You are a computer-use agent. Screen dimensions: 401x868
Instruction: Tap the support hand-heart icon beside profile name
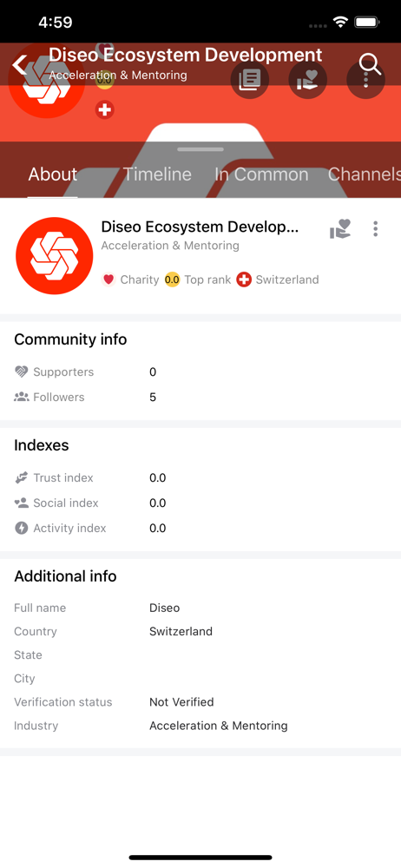coord(340,228)
